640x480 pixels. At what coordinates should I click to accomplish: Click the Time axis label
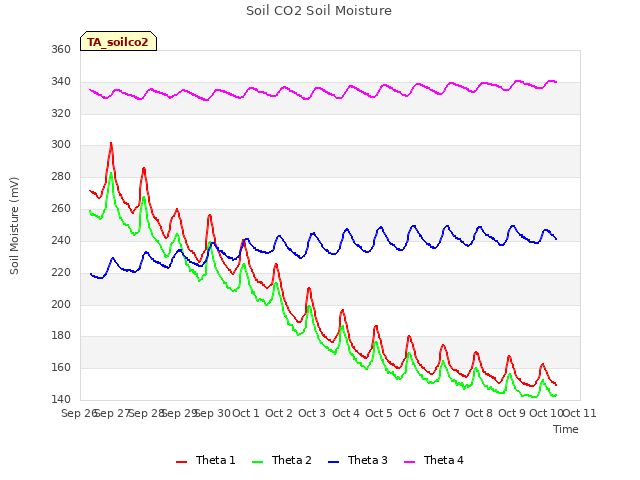tap(566, 429)
